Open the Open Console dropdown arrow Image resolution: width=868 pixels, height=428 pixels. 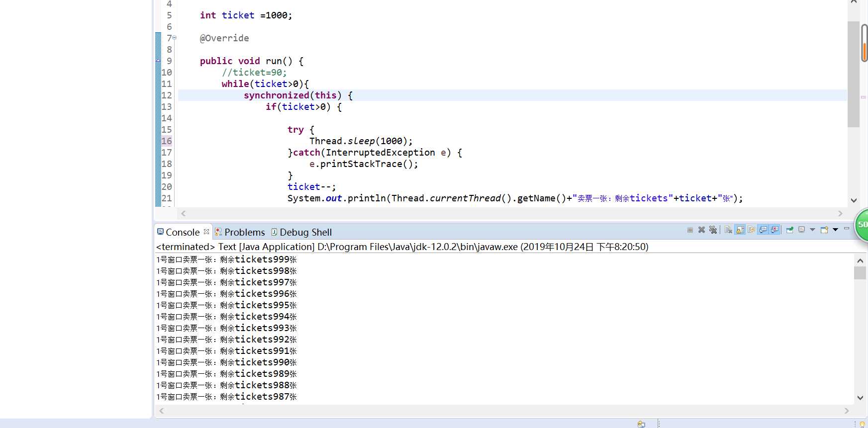coord(836,230)
